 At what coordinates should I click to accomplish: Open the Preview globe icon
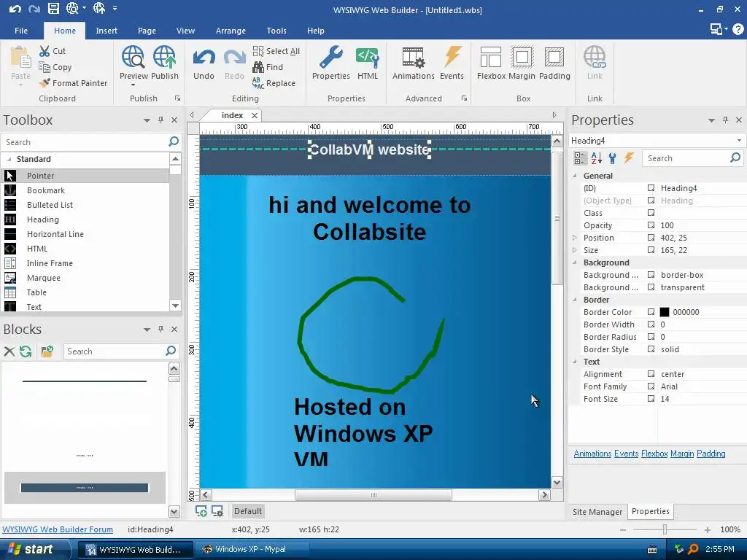coord(133,57)
